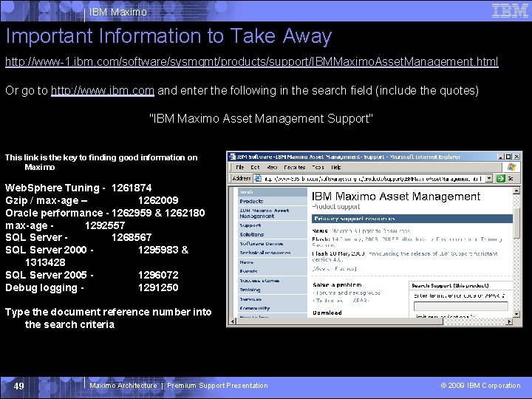
Task: Open the Favorites menu in Internet Explorer
Action: pos(295,167)
